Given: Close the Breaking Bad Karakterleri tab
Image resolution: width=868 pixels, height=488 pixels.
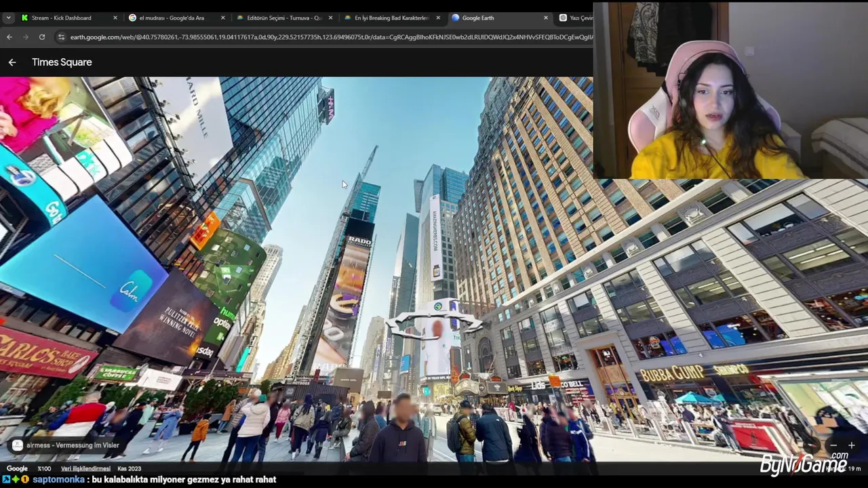Looking at the screenshot, I should coord(438,18).
